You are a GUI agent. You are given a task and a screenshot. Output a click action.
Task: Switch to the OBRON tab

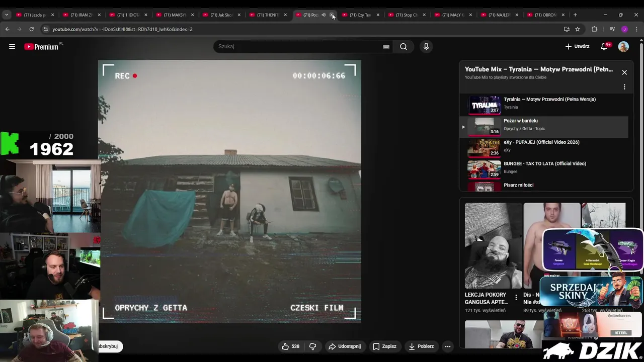tap(546, 15)
